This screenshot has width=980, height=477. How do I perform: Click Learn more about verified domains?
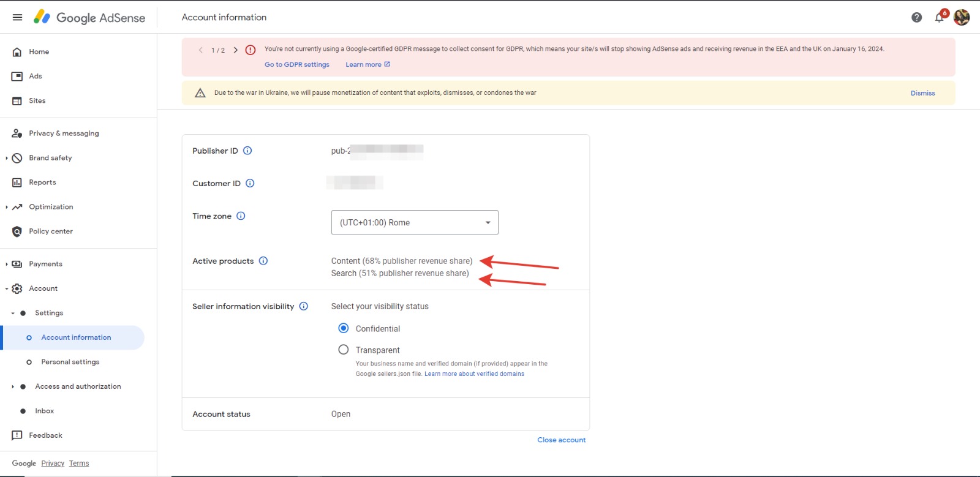tap(474, 374)
